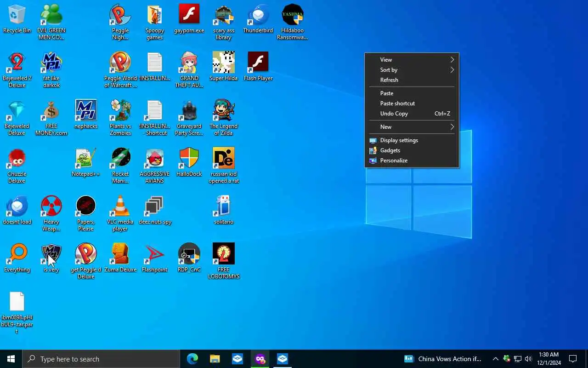Select The Legend of Zilda icon

pos(224,118)
